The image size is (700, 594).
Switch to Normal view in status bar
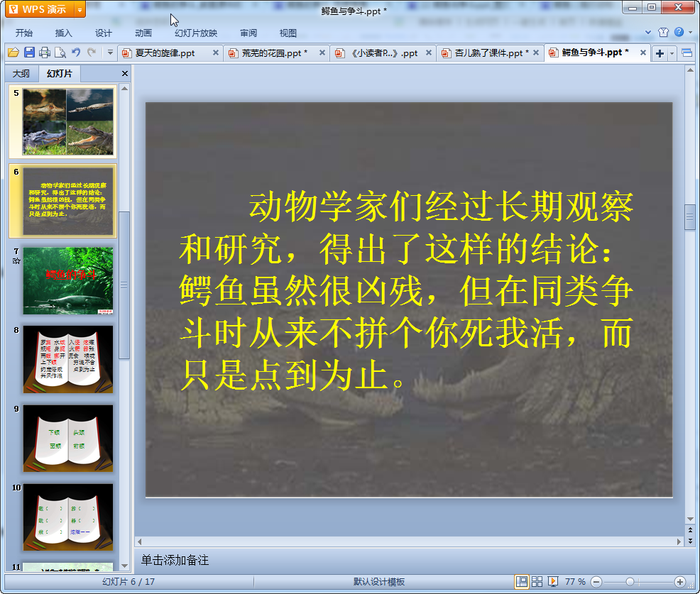tap(522, 582)
